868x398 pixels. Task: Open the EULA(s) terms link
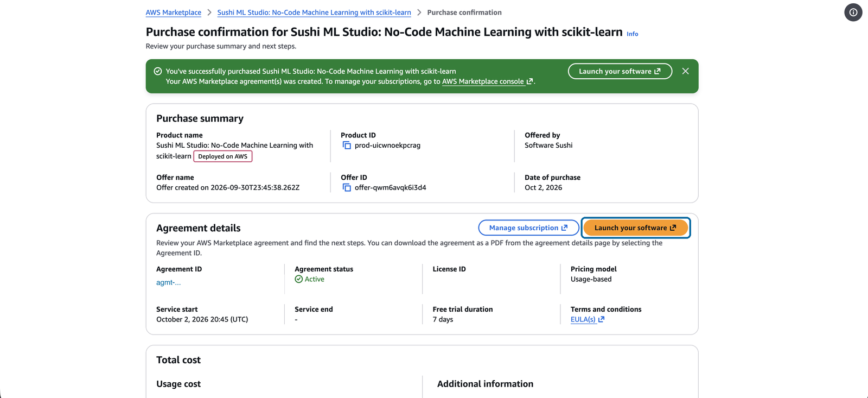[588, 320]
